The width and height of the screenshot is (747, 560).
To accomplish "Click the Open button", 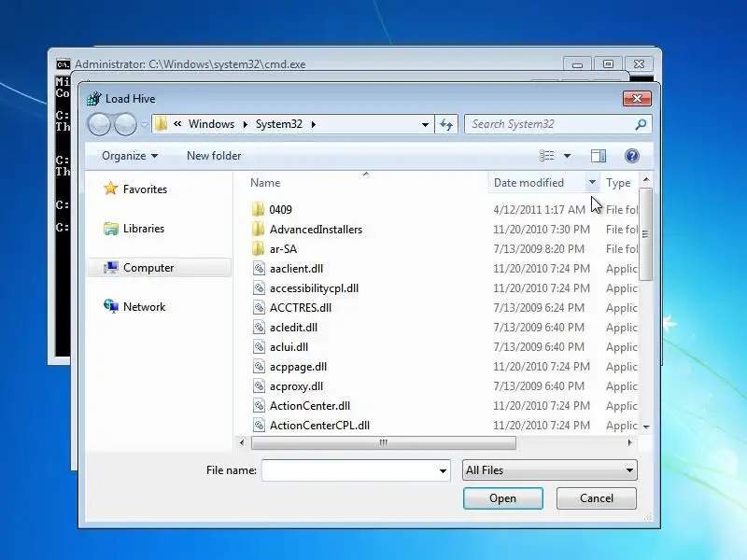I will point(503,498).
